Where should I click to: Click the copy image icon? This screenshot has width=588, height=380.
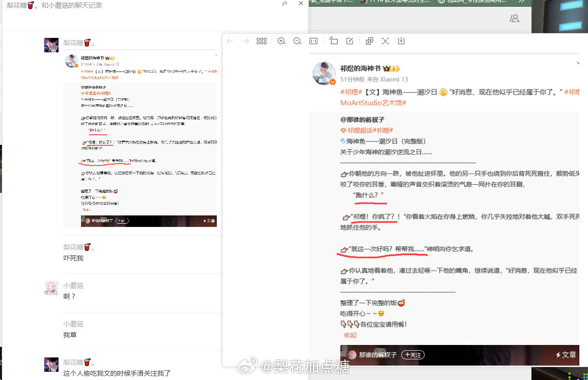coord(369,41)
